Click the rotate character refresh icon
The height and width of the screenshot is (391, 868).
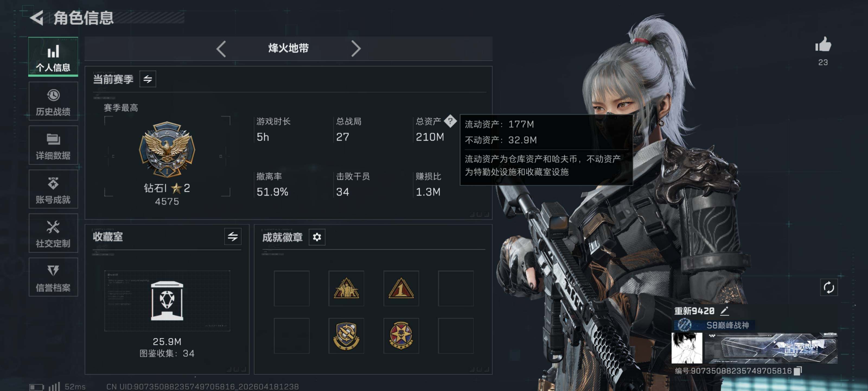(x=829, y=288)
